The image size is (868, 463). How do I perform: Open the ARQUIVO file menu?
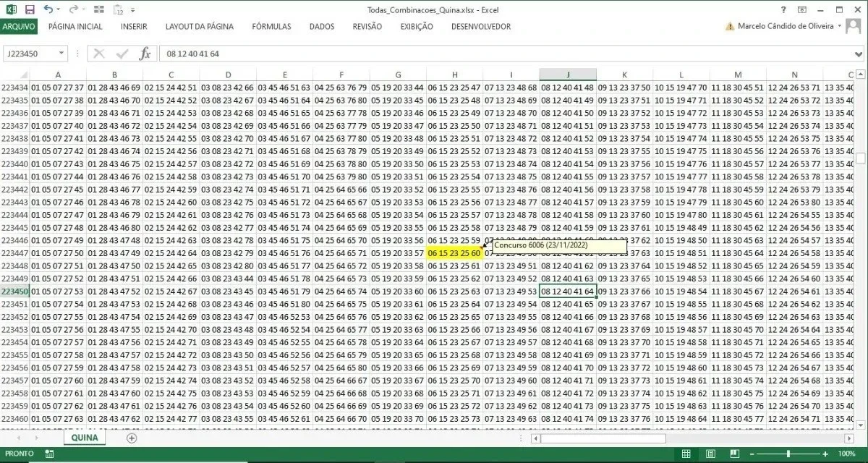19,27
